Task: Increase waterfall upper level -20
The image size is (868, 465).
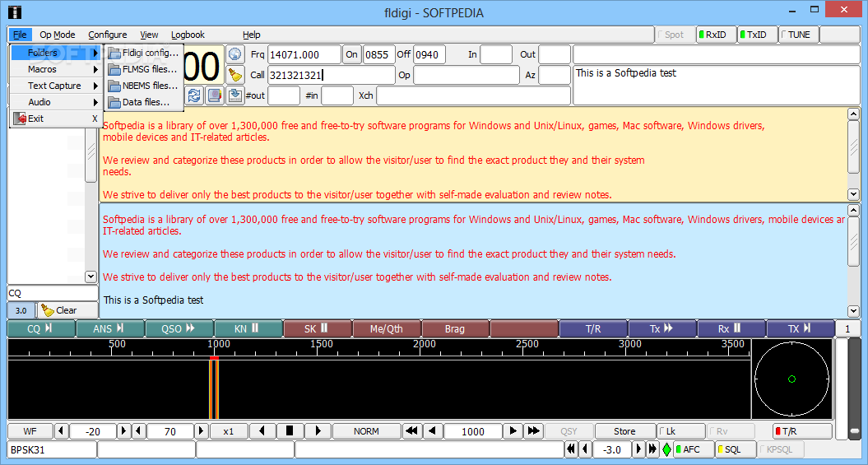Action: pyautogui.click(x=123, y=430)
